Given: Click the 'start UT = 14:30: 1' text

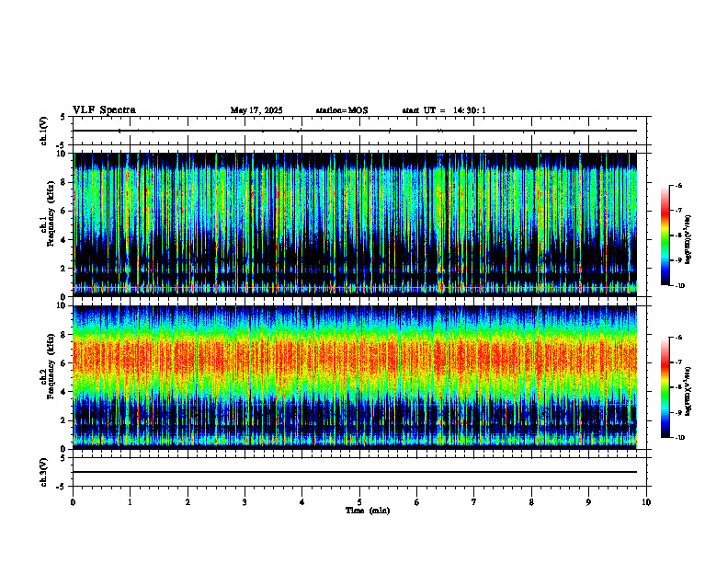Looking at the screenshot, I should point(444,110).
